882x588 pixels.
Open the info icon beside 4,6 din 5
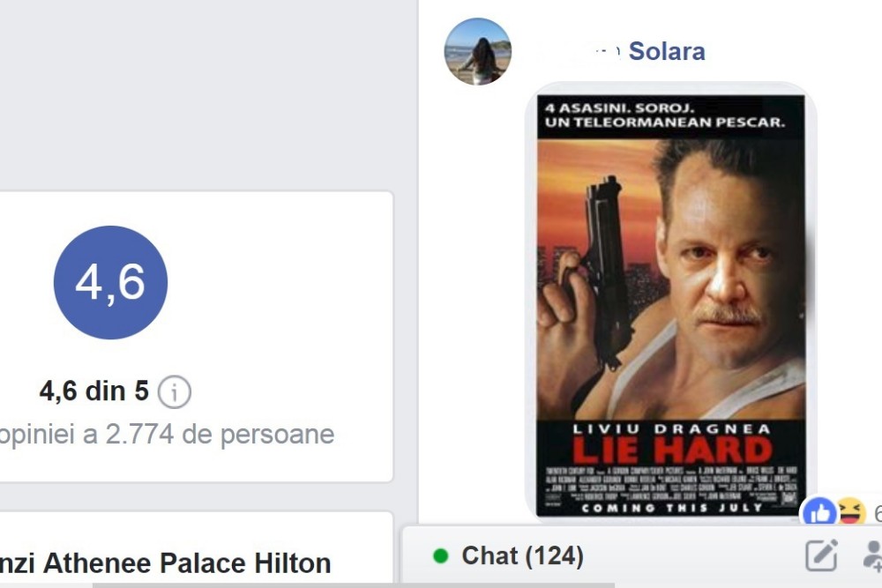coord(175,391)
